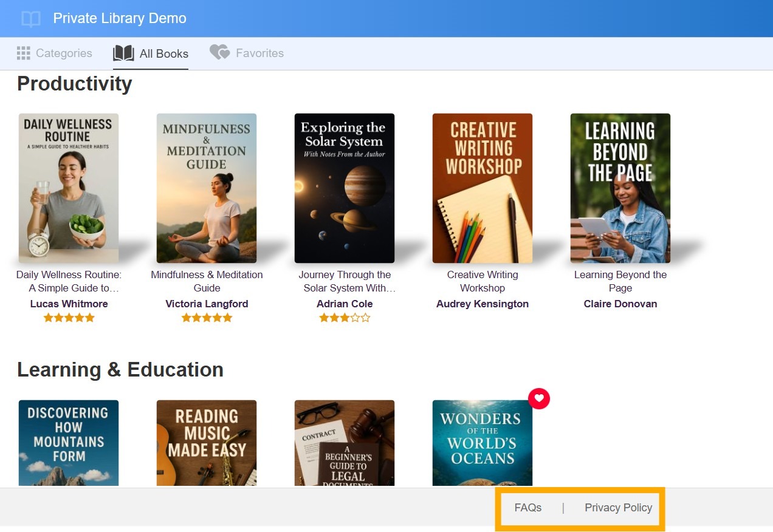This screenshot has width=773, height=532.
Task: Open Learning Beyond the Page cover
Action: (x=620, y=188)
